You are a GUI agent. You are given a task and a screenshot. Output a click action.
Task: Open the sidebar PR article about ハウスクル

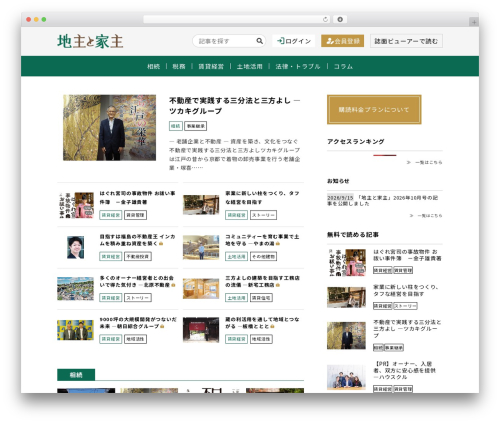pos(404,370)
